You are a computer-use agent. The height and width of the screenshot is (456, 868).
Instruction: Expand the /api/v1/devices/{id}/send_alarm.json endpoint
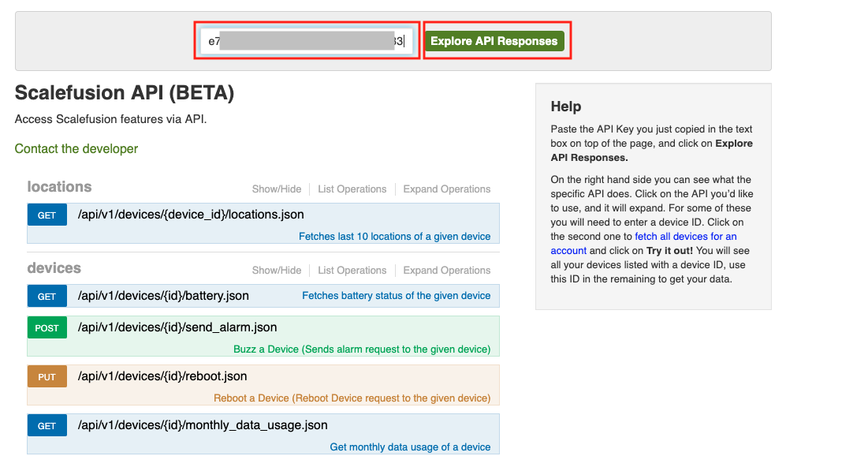[x=177, y=327]
